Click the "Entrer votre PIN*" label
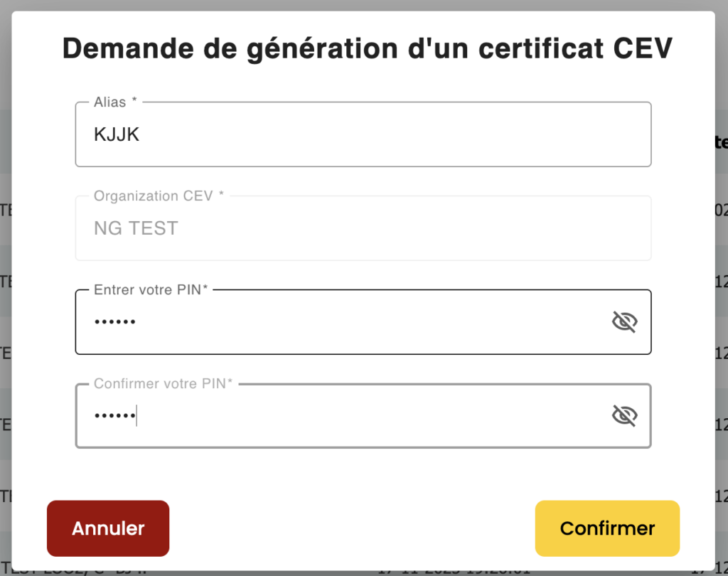The width and height of the screenshot is (728, 576). (151, 289)
